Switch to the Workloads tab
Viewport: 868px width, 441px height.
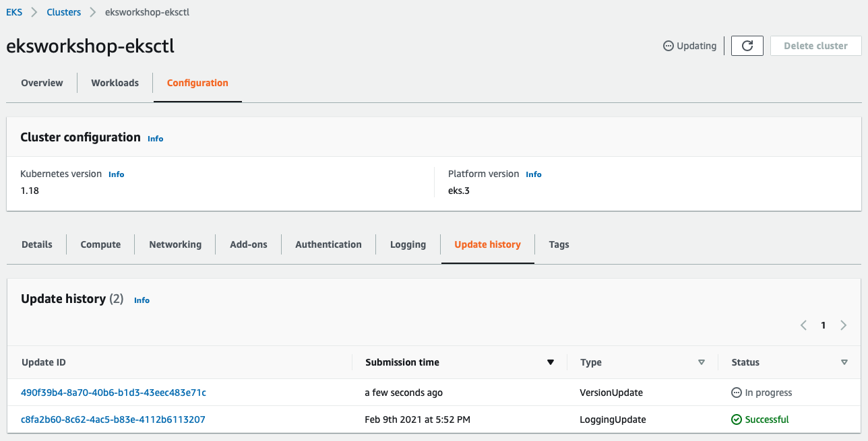(115, 83)
